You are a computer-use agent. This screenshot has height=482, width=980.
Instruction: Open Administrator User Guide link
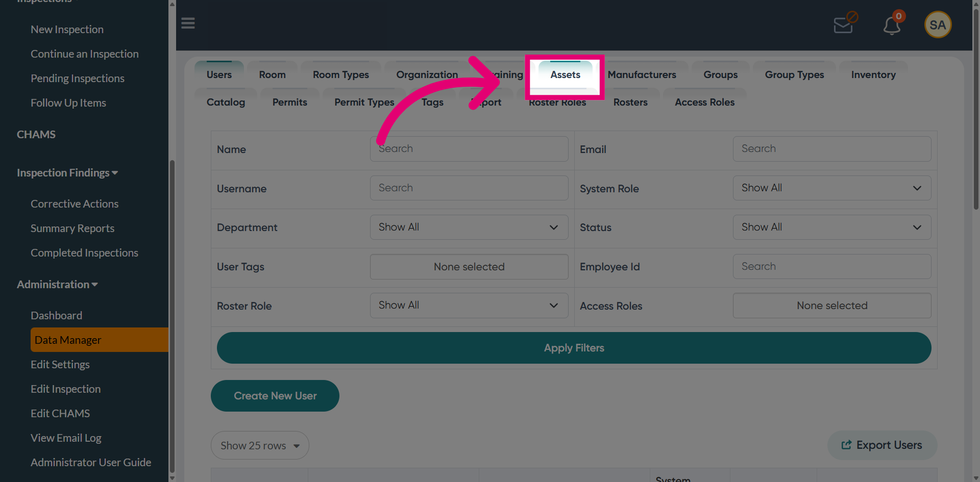(91, 463)
